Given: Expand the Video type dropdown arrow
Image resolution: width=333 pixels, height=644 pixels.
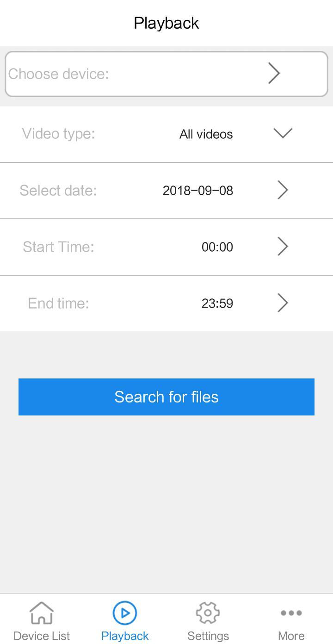Looking at the screenshot, I should [x=283, y=133].
